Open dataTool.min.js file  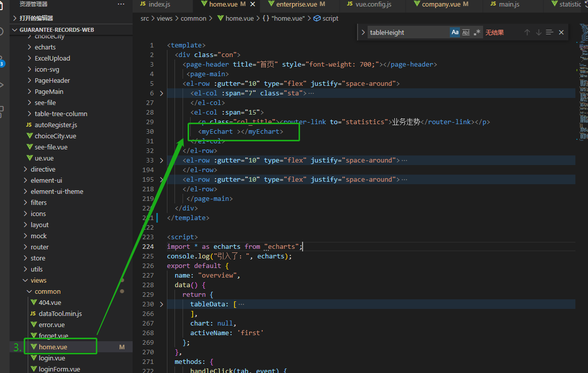pos(60,314)
